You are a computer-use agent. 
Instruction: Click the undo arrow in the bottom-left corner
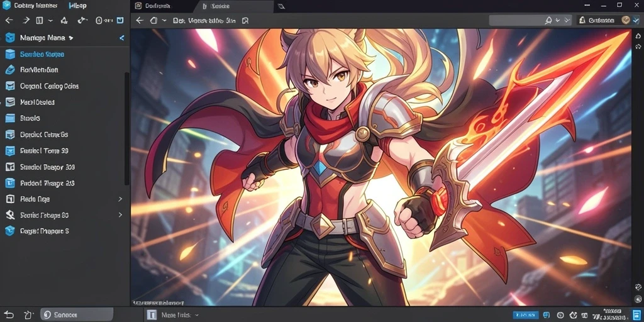point(9,314)
